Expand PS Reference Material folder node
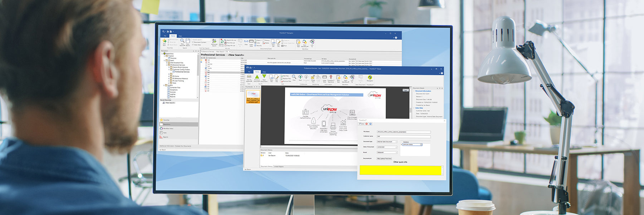 [169, 78]
